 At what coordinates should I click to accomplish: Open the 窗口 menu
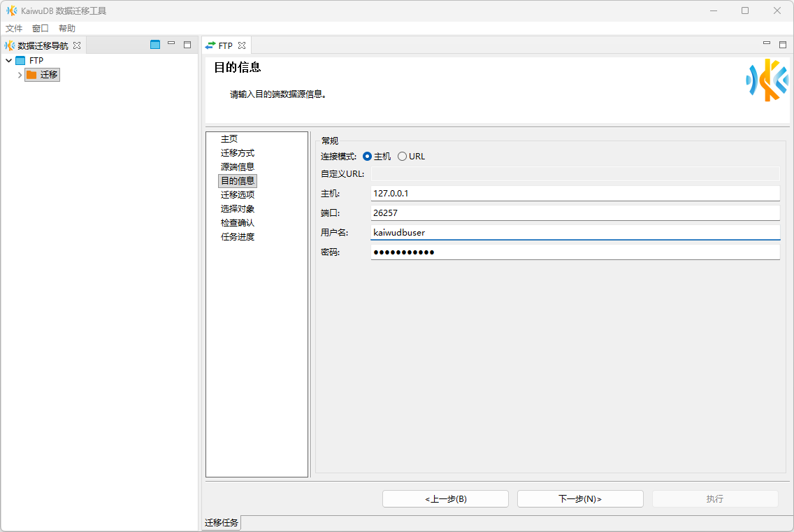41,29
